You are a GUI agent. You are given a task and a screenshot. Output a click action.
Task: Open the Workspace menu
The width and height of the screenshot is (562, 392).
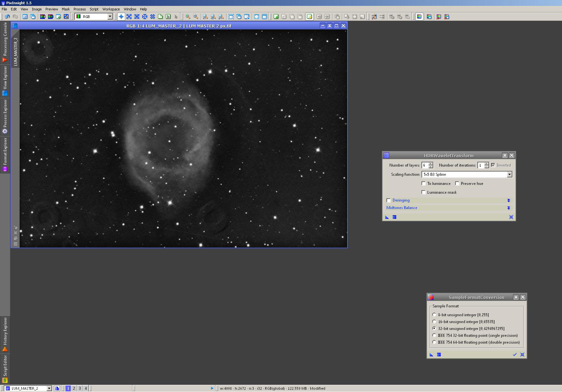111,9
